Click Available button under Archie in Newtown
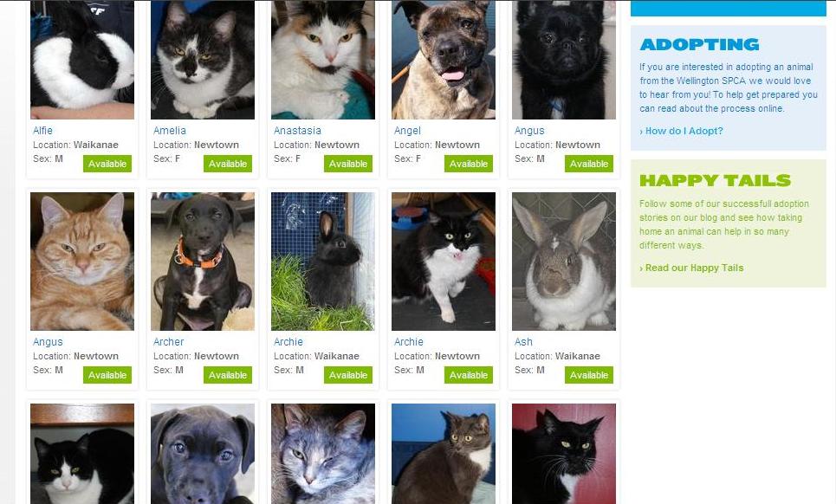Screen dimensions: 836x504 [469, 375]
